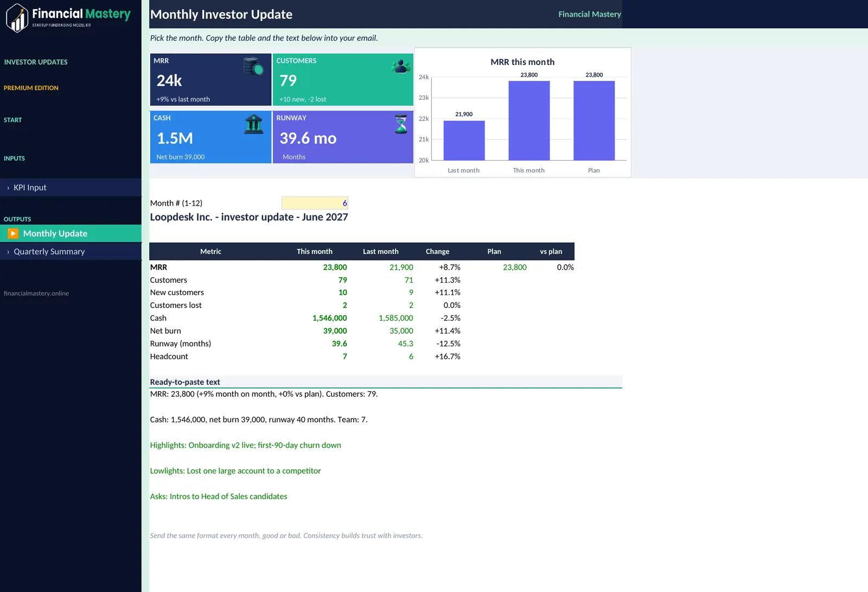Image resolution: width=868 pixels, height=592 pixels.
Task: Click the 'MRR this month' chart title
Action: 522,62
